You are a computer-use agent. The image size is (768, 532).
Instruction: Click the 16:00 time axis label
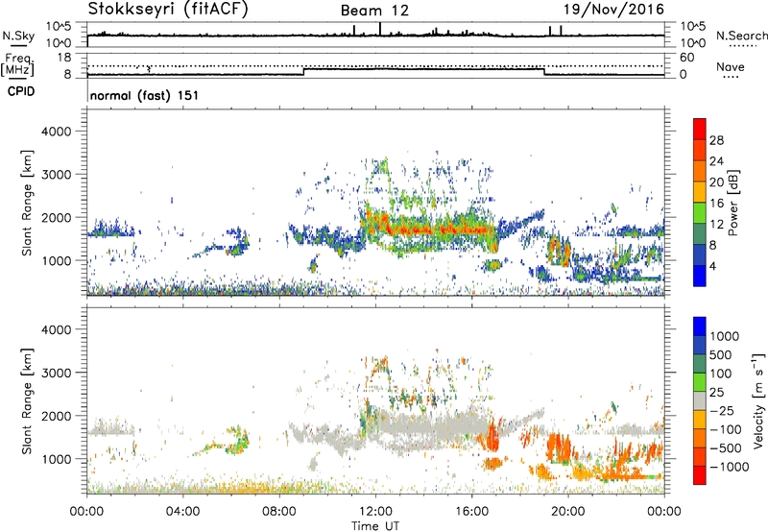coord(471,512)
